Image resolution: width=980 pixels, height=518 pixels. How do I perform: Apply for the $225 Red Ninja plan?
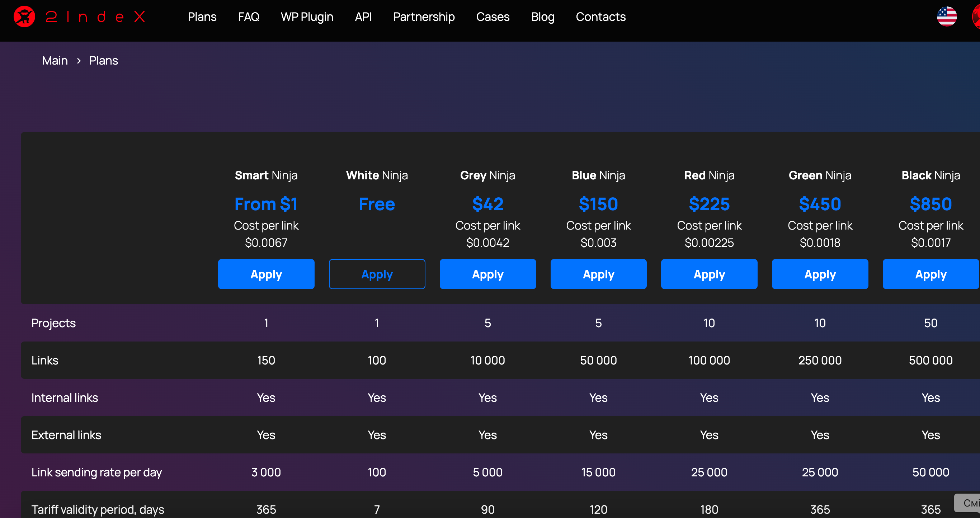pos(709,274)
